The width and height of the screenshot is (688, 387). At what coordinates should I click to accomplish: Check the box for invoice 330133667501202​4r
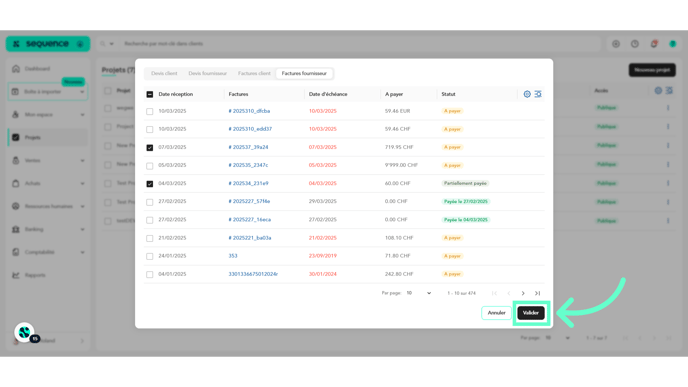pyautogui.click(x=150, y=274)
